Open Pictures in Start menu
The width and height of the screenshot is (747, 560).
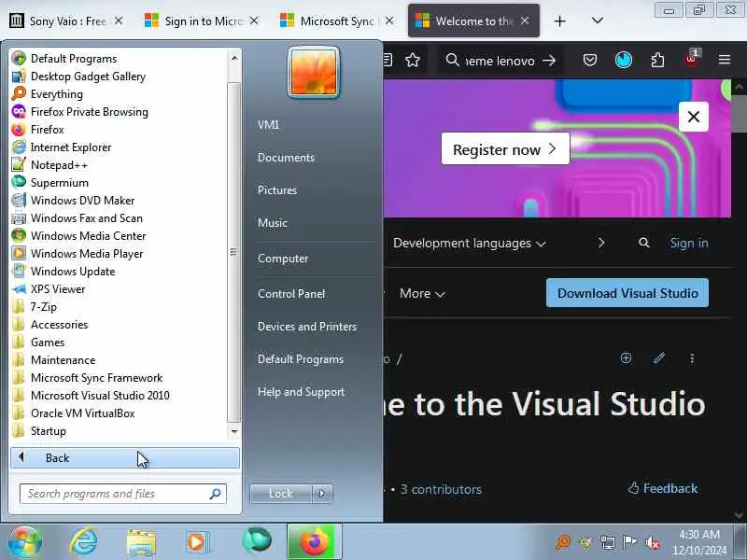[x=277, y=190]
